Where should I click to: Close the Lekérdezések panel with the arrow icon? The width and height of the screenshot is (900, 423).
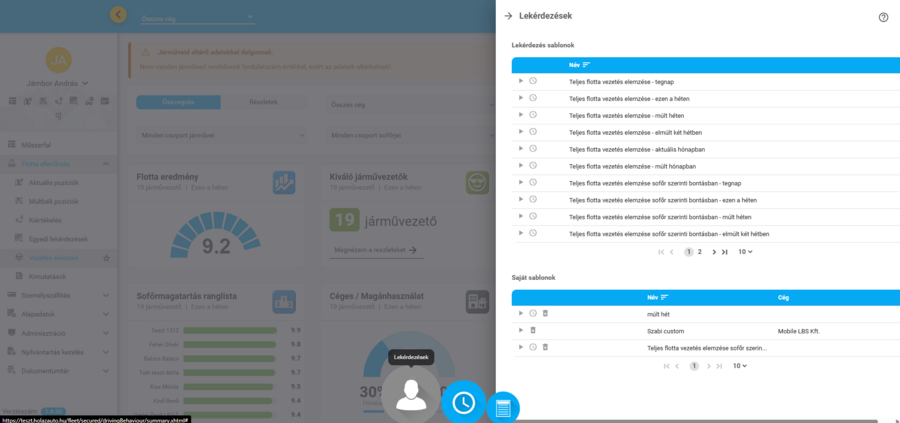508,16
